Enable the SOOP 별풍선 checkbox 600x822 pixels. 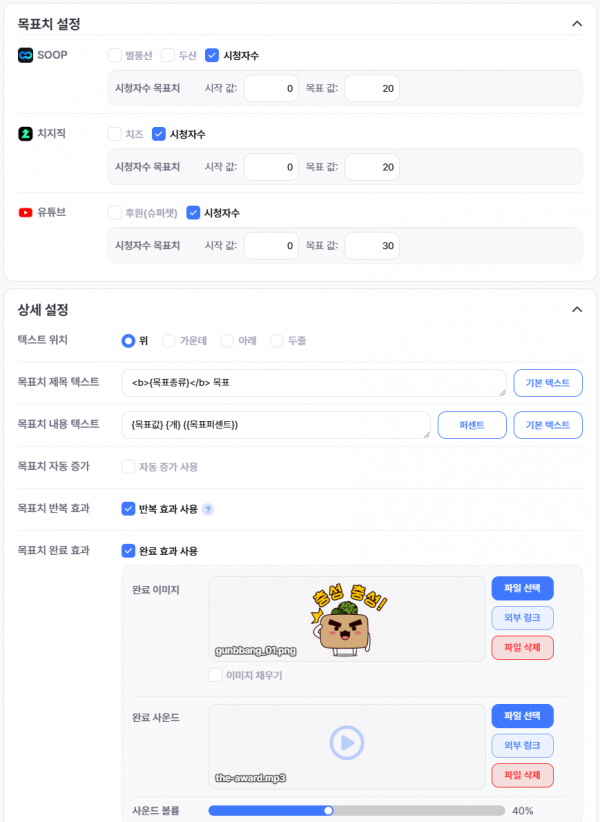(115, 55)
